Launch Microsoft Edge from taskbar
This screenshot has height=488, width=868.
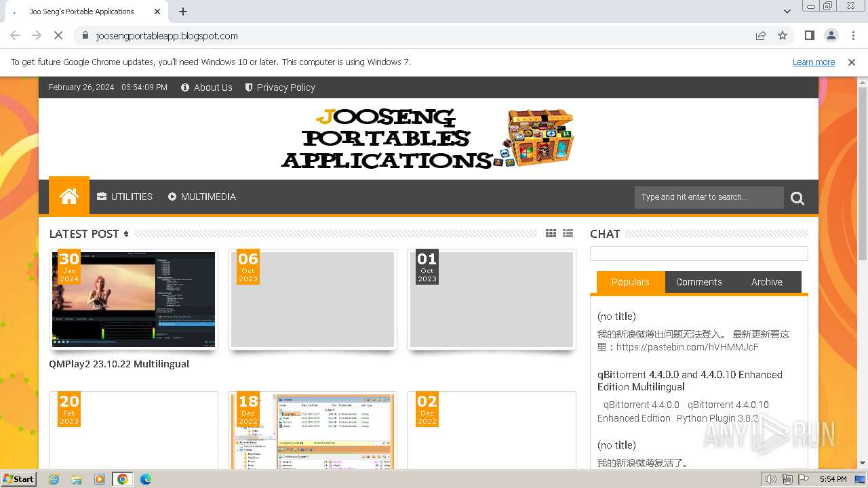point(146,479)
